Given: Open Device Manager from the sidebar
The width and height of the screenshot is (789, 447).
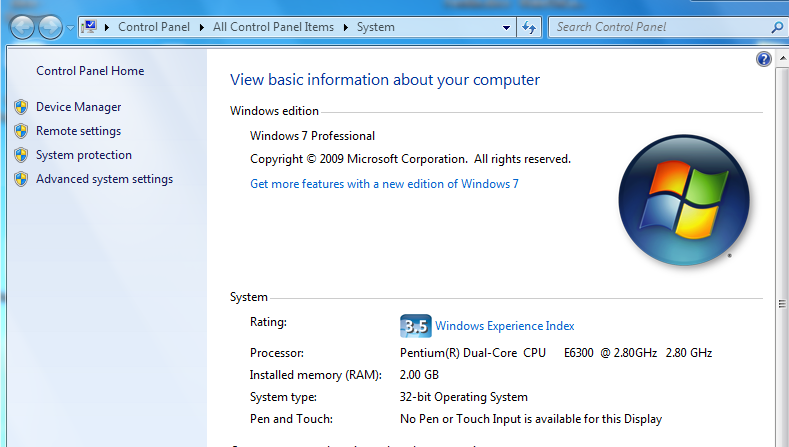Looking at the screenshot, I should [x=78, y=107].
